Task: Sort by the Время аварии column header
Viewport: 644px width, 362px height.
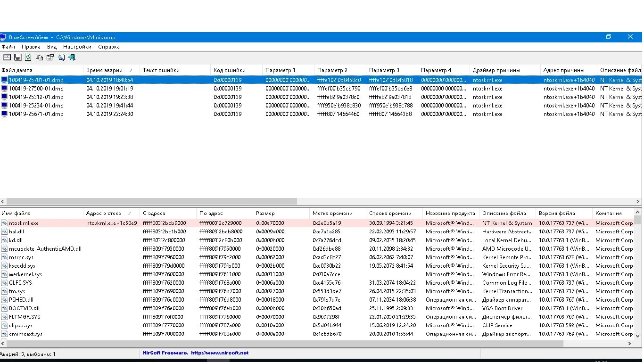Action: click(111, 70)
